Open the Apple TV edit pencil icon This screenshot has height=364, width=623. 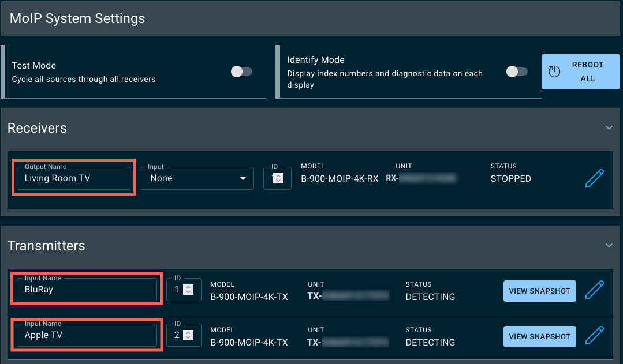[595, 336]
